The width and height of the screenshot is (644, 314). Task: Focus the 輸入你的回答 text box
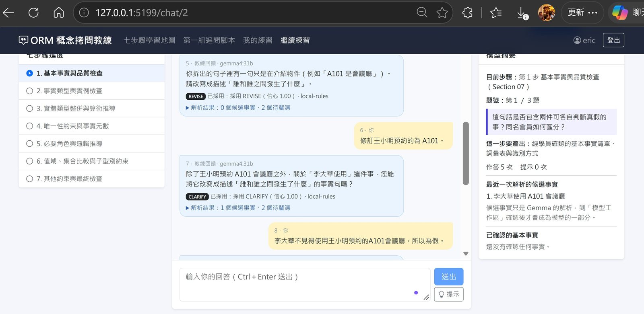pos(305,285)
